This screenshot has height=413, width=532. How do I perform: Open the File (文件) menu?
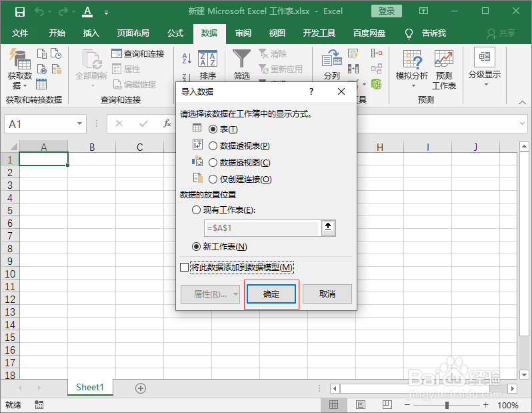20,33
